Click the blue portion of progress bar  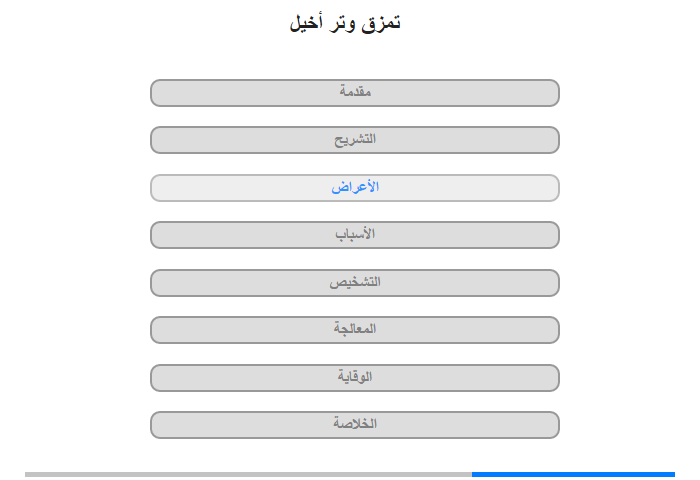pyautogui.click(x=573, y=474)
